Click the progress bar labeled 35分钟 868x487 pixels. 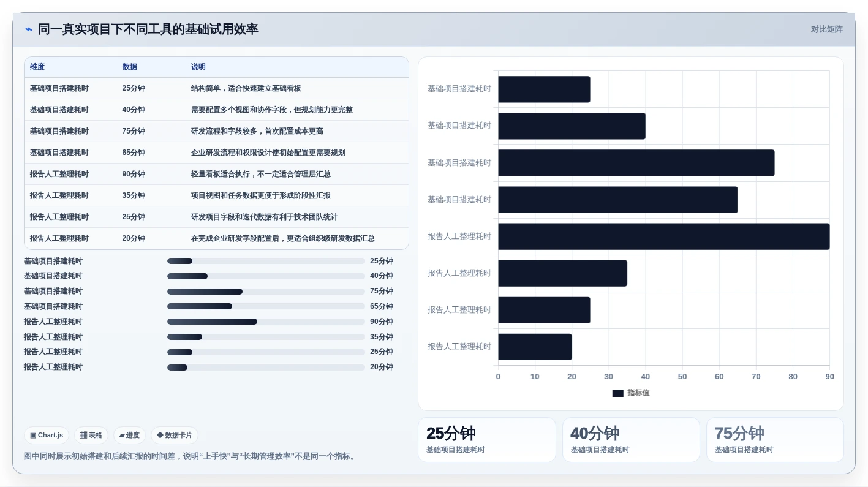click(266, 337)
